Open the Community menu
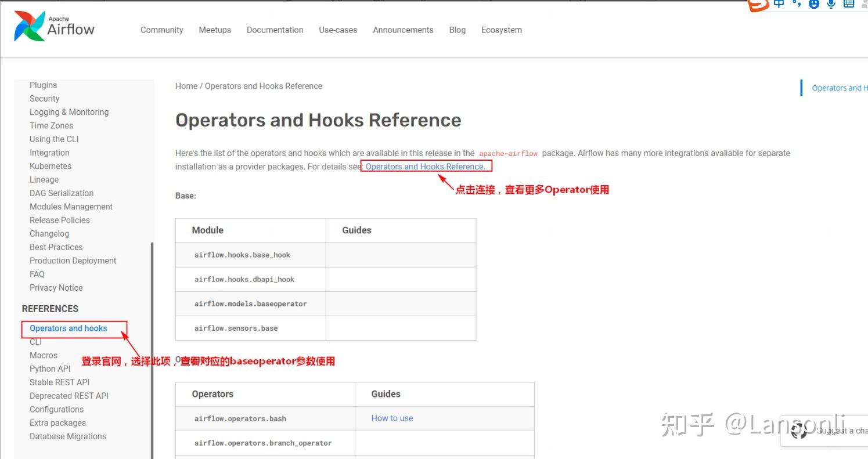The height and width of the screenshot is (459, 868). coord(162,30)
